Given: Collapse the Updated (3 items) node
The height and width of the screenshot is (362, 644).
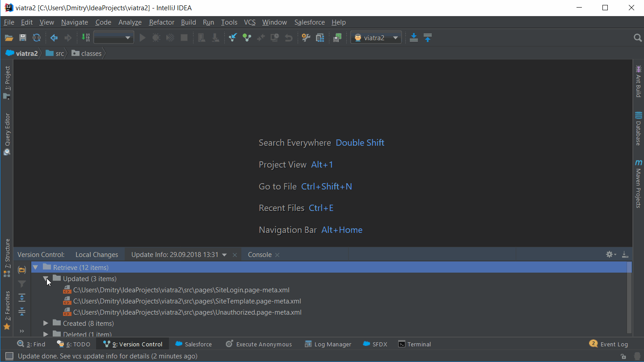Looking at the screenshot, I should coord(46,278).
